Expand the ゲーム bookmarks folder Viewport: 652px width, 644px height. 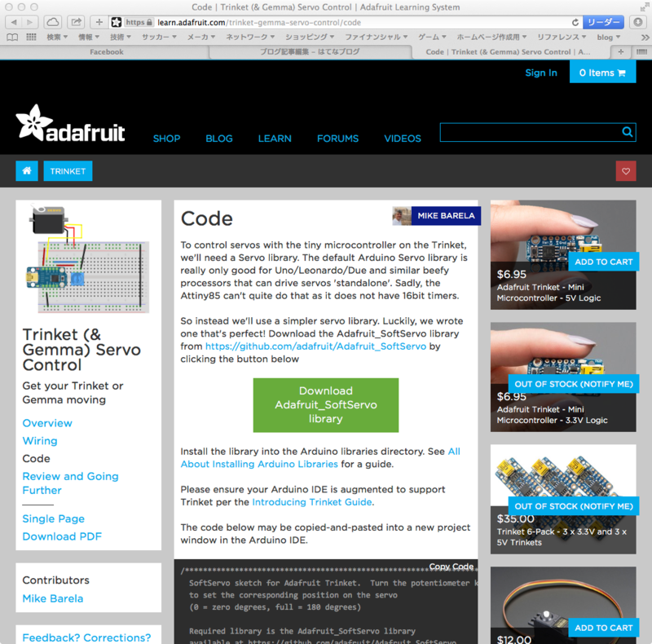coord(432,37)
